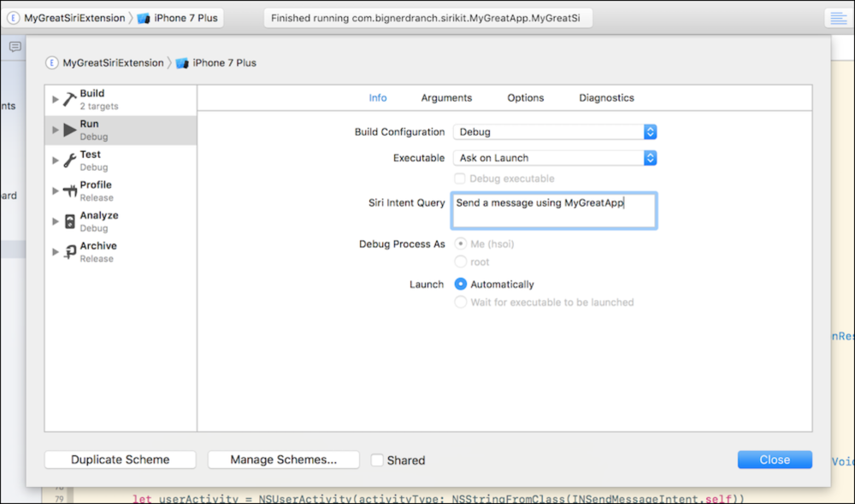Click into the Siri Intent Query field
Screen dimensions: 855x504
click(x=554, y=210)
